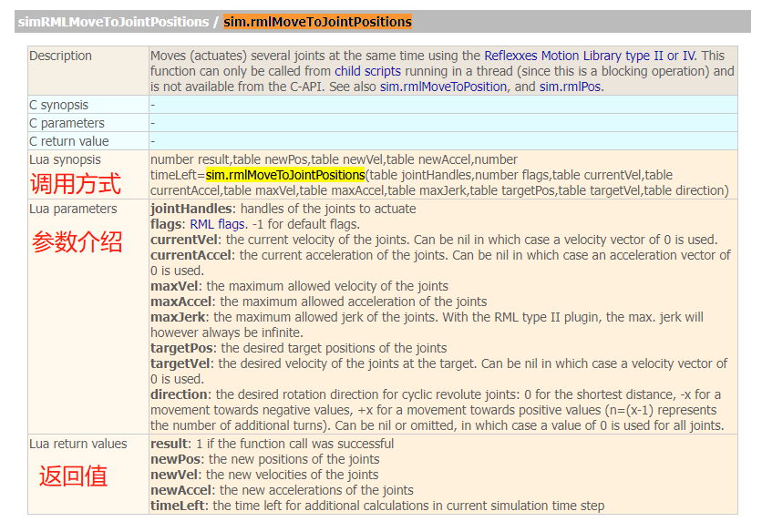Click the "Description" row label
The image size is (762, 532).
(60, 56)
